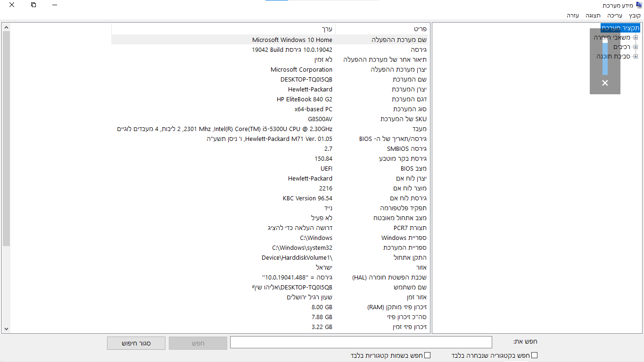Click the גירסה item cell in the second row
The image size is (644, 362).
coord(419,50)
